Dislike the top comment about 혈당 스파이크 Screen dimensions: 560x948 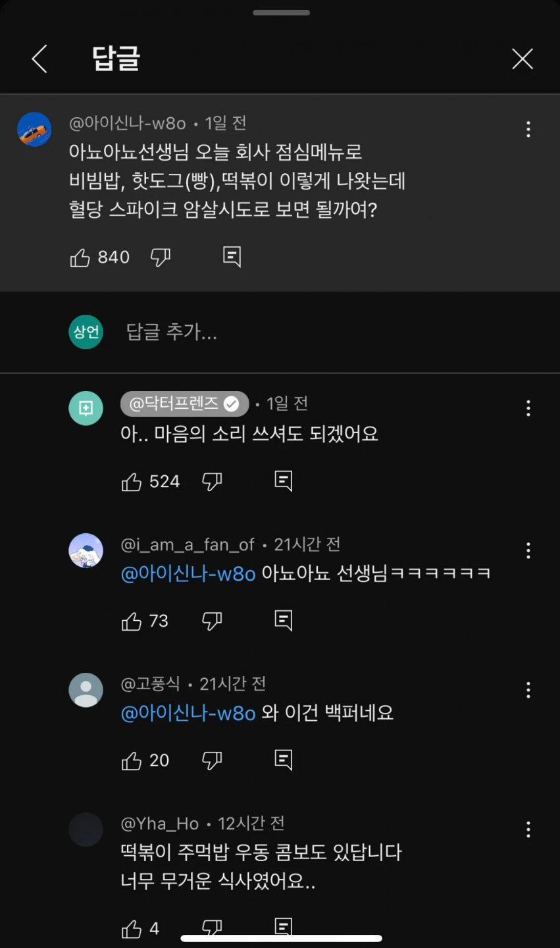pyautogui.click(x=163, y=257)
